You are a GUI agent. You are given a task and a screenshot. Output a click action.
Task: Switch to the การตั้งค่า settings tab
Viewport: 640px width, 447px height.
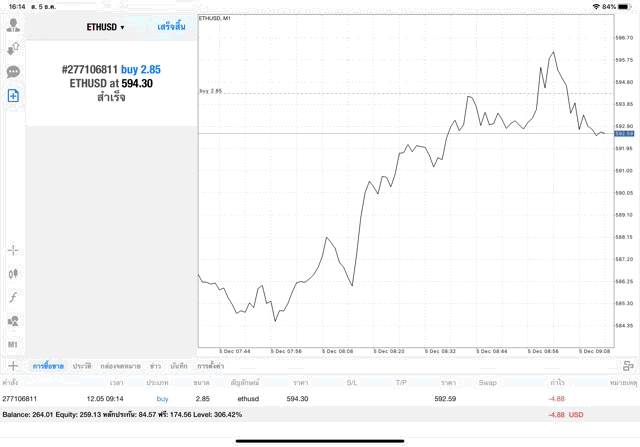211,366
